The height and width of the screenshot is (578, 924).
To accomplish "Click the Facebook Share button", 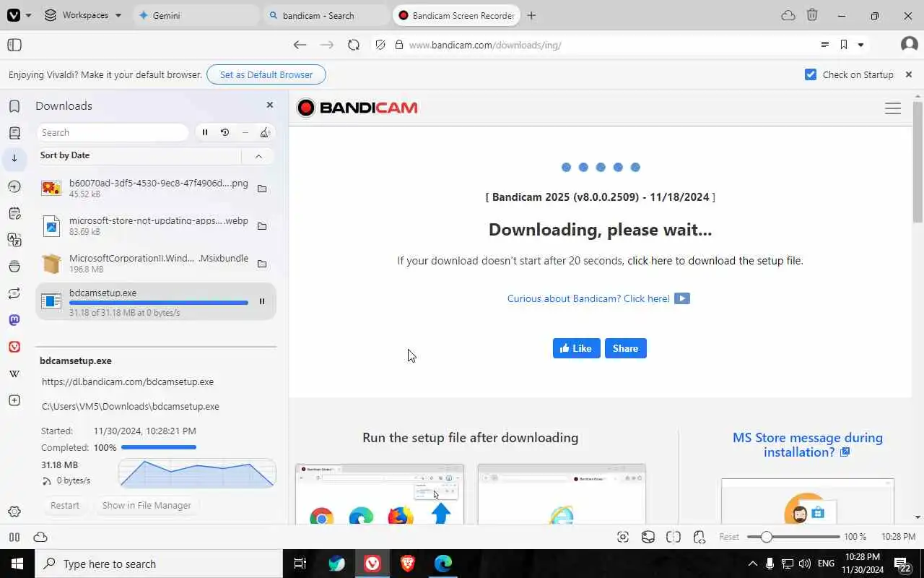I will (625, 348).
